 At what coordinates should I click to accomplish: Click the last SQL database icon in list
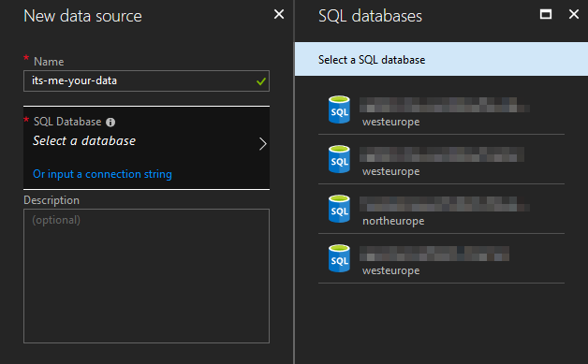point(339,258)
